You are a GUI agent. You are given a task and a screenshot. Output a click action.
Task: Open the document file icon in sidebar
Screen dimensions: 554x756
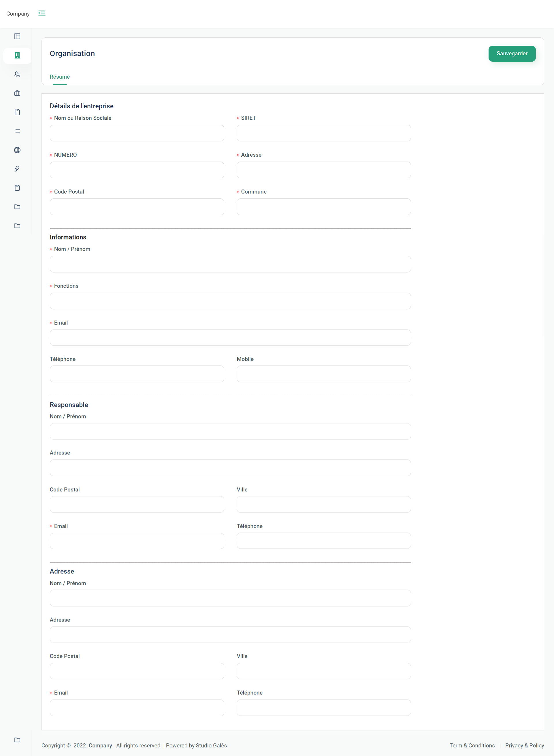pos(17,112)
